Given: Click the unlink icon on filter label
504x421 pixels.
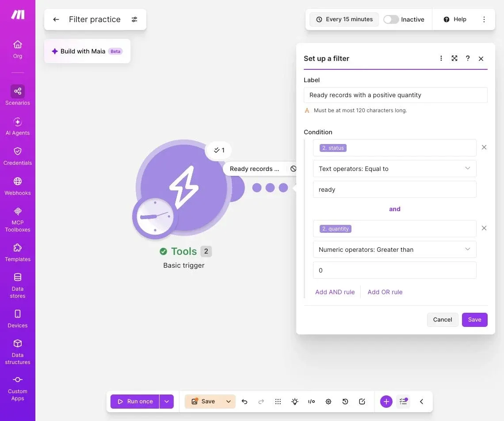Looking at the screenshot, I should click(293, 169).
